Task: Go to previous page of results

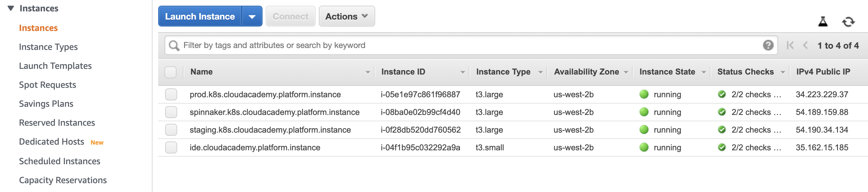Action: click(805, 45)
